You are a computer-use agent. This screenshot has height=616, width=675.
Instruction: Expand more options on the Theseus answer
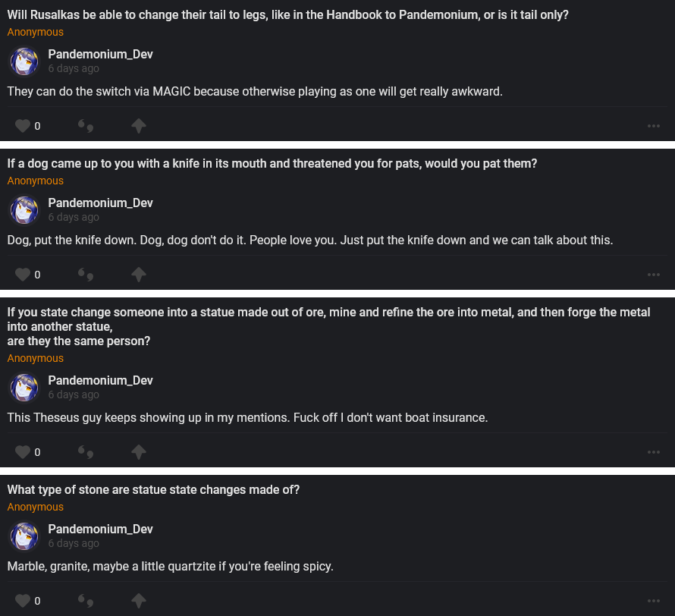(x=654, y=452)
